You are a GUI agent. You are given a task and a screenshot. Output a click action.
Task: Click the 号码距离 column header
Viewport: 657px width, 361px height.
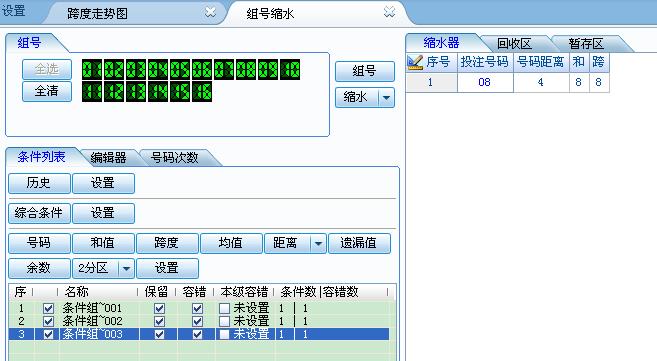[x=541, y=62]
